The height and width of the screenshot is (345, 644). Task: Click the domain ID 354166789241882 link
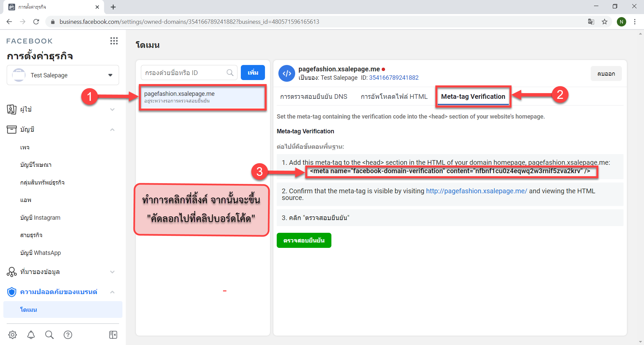[394, 78]
